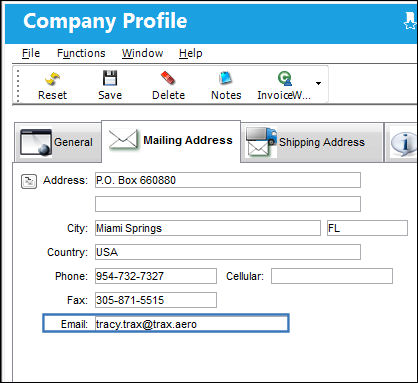Open the Functions menu
418x383 pixels.
click(81, 53)
